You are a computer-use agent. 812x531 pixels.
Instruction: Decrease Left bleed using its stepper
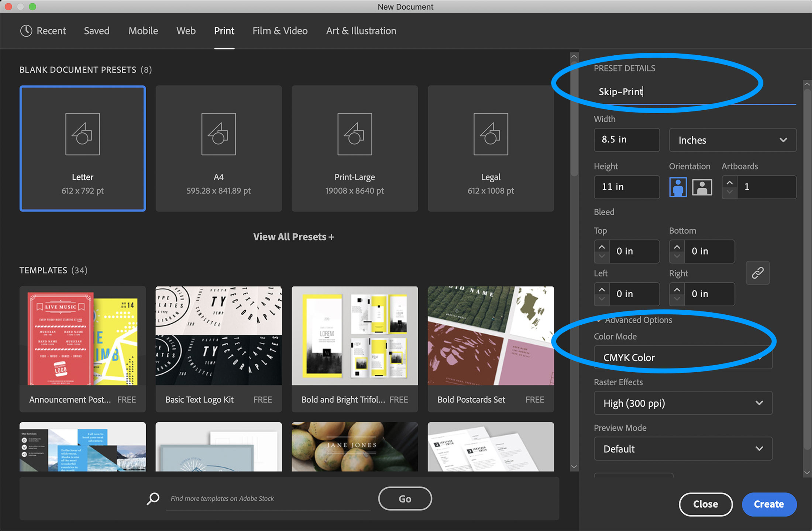coord(601,299)
